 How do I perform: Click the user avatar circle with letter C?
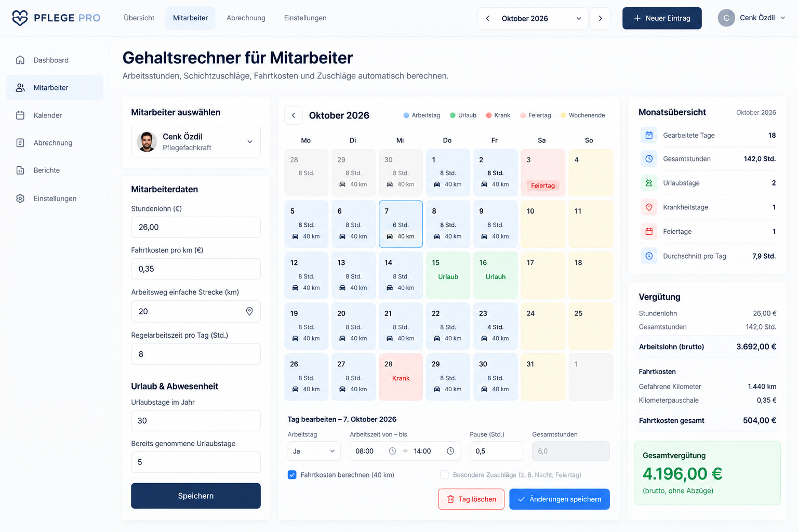point(726,18)
